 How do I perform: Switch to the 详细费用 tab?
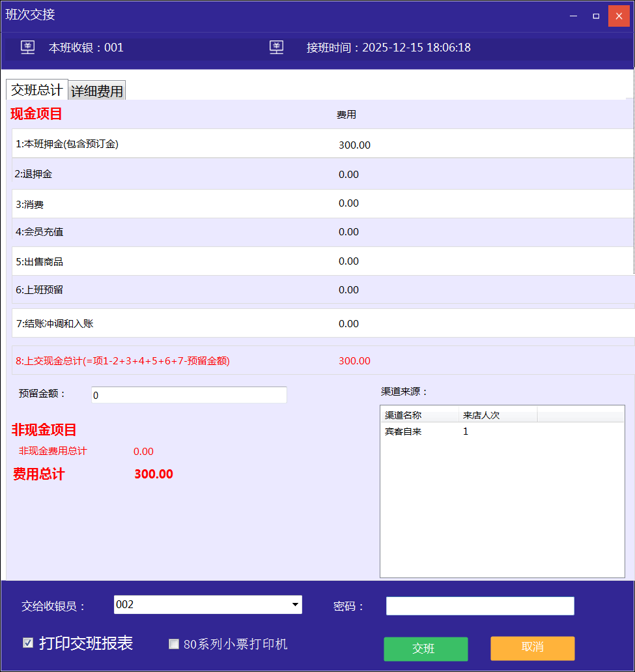click(x=97, y=91)
